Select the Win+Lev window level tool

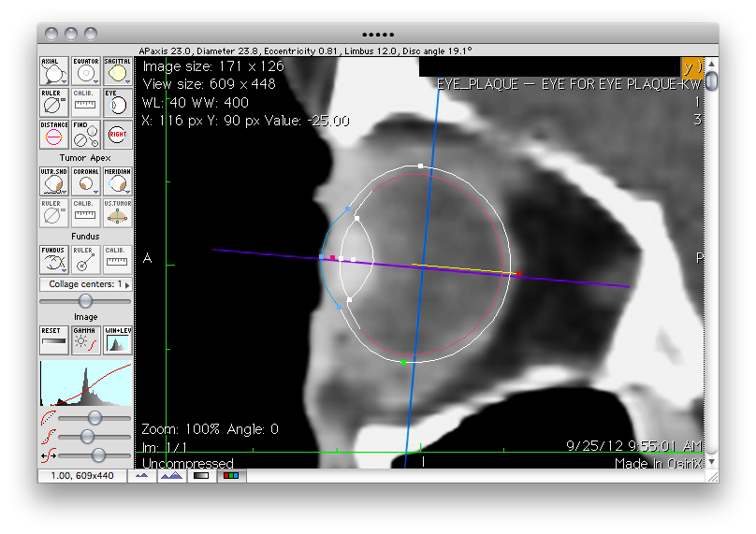pos(118,340)
